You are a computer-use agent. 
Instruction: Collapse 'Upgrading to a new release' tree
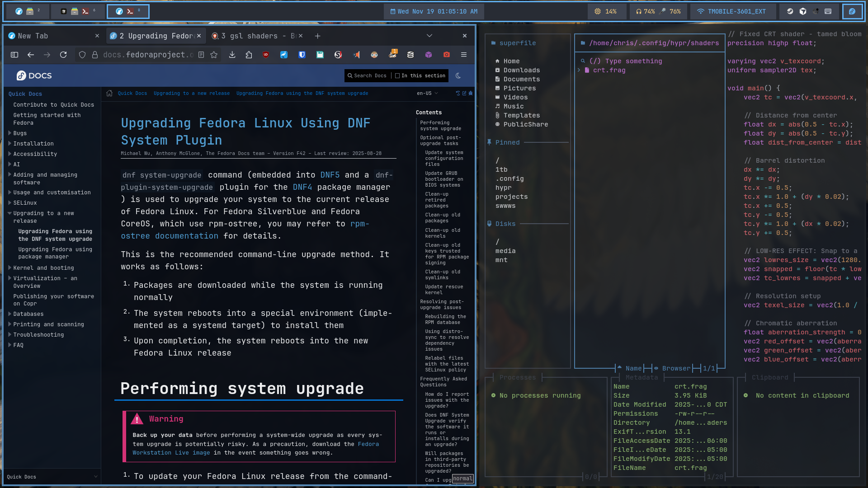pos(10,213)
